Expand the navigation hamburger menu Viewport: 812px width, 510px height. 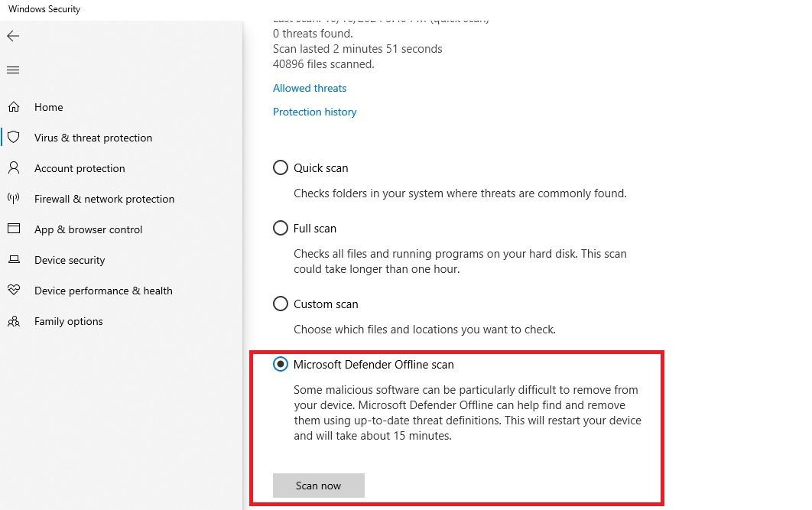point(12,70)
